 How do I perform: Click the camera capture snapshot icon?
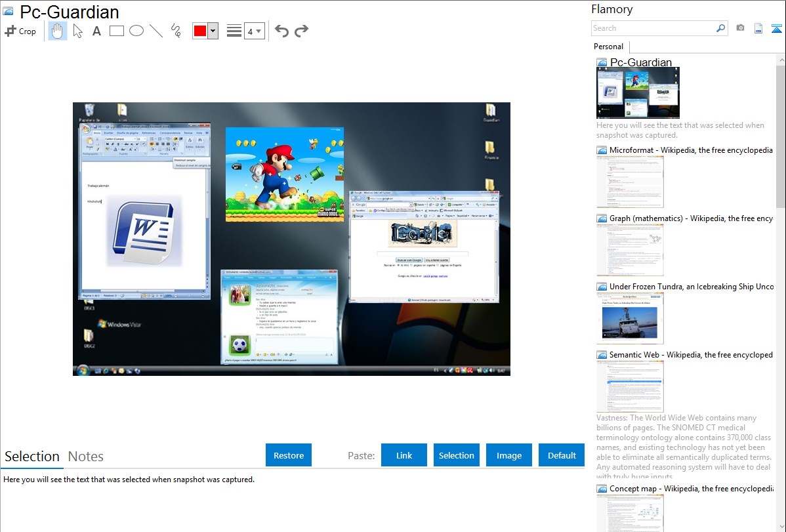740,28
